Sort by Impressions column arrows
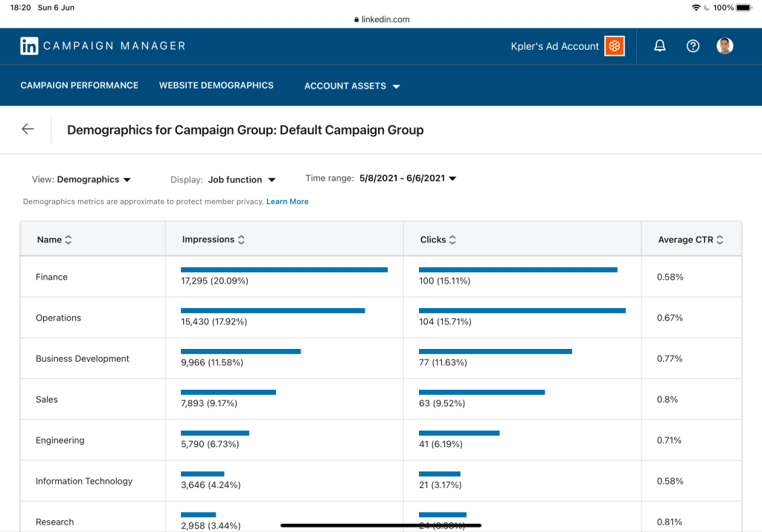This screenshot has height=532, width=762. [x=241, y=240]
